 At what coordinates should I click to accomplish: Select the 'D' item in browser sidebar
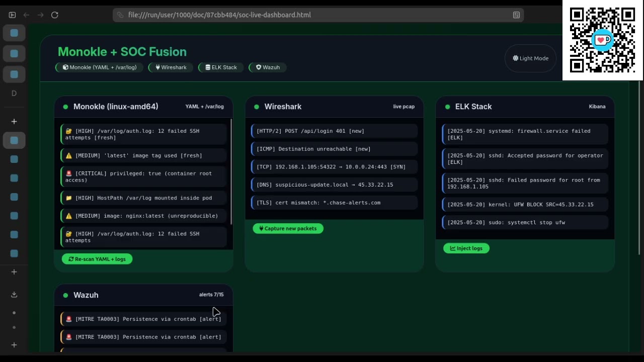coord(14,93)
